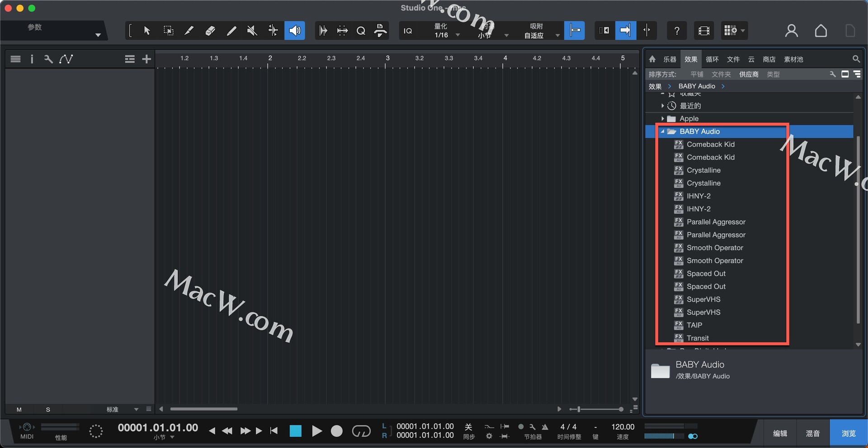The image size is (868, 448).
Task: Collapse the BABY Audio folder
Action: coord(663,131)
